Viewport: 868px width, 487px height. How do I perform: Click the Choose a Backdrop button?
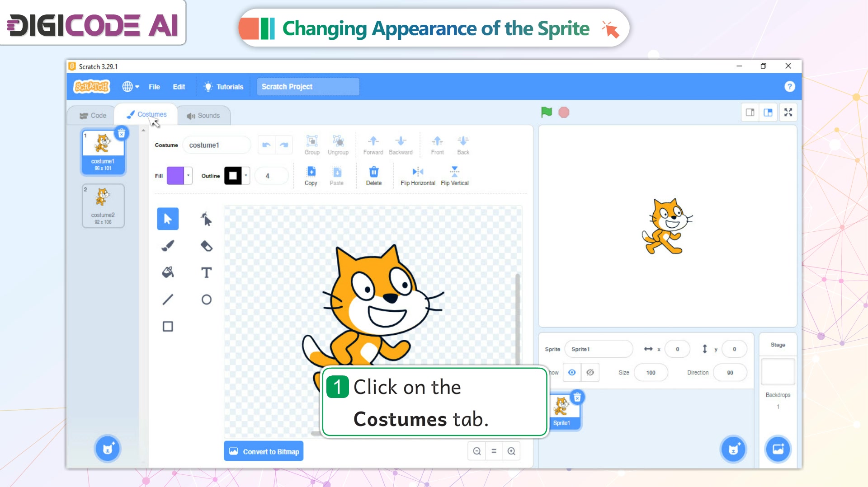(778, 449)
